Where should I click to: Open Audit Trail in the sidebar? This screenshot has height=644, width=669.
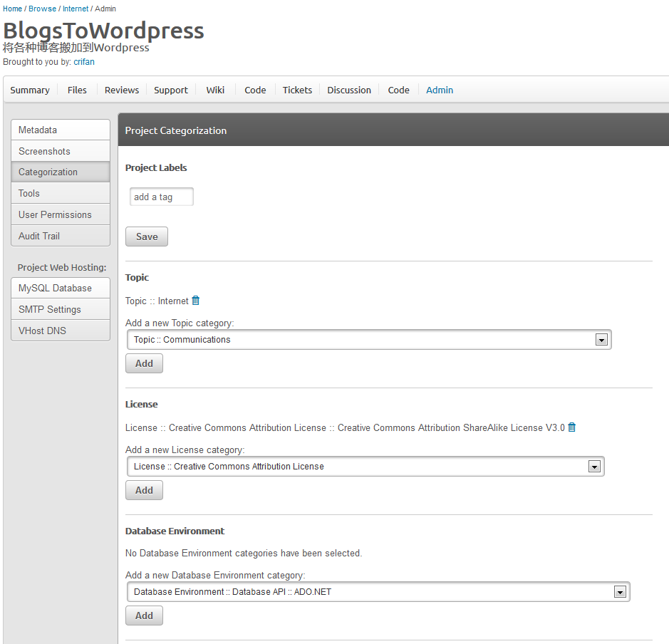(61, 236)
